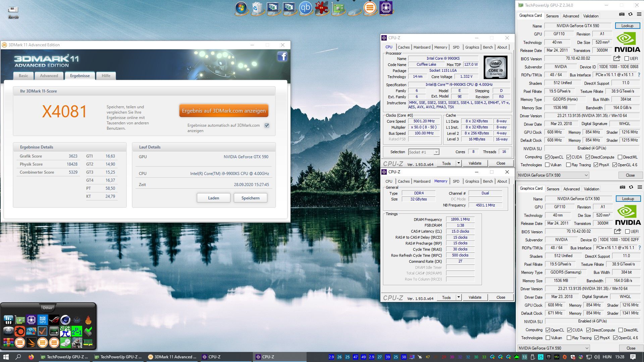644x362 pixels.
Task: Open Validation tab in lower GPU-Z
Action: 591,189
